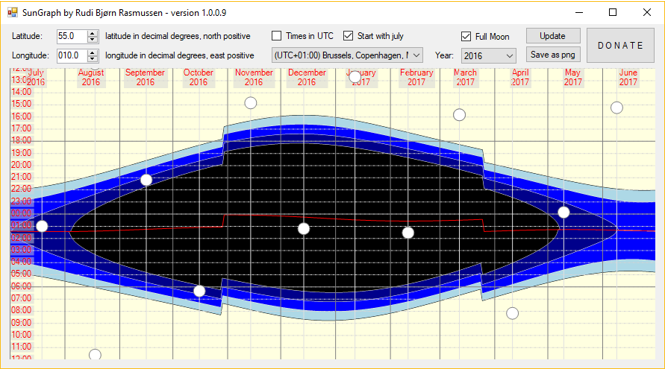Screen dimensions: 667x371
Task: Click the full moon marker in June 2017
Action: pyautogui.click(x=616, y=108)
